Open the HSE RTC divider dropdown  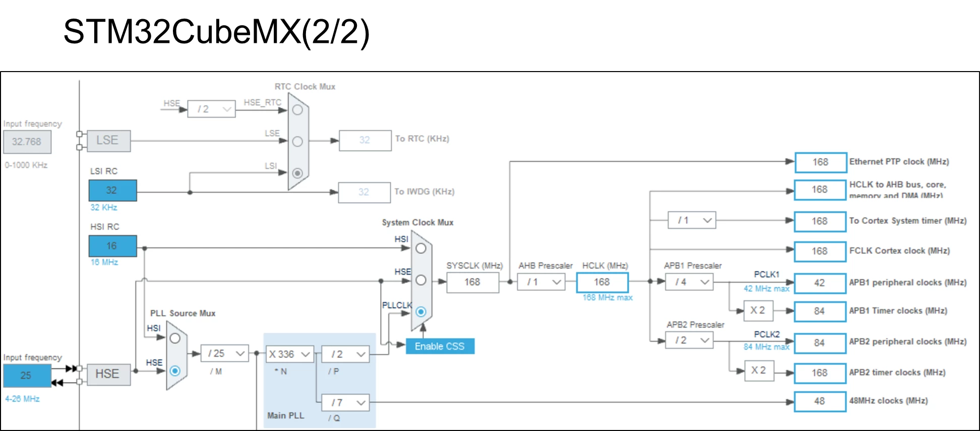(x=211, y=109)
